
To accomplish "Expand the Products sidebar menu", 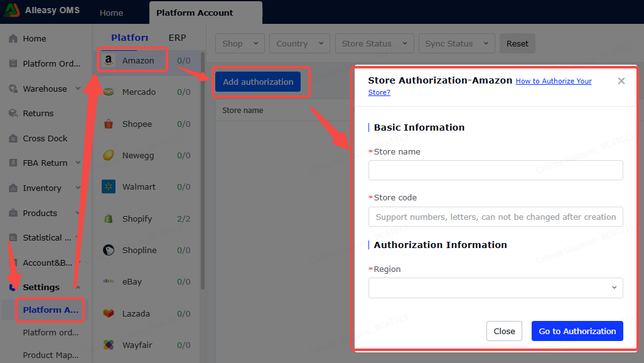I will (x=78, y=213).
